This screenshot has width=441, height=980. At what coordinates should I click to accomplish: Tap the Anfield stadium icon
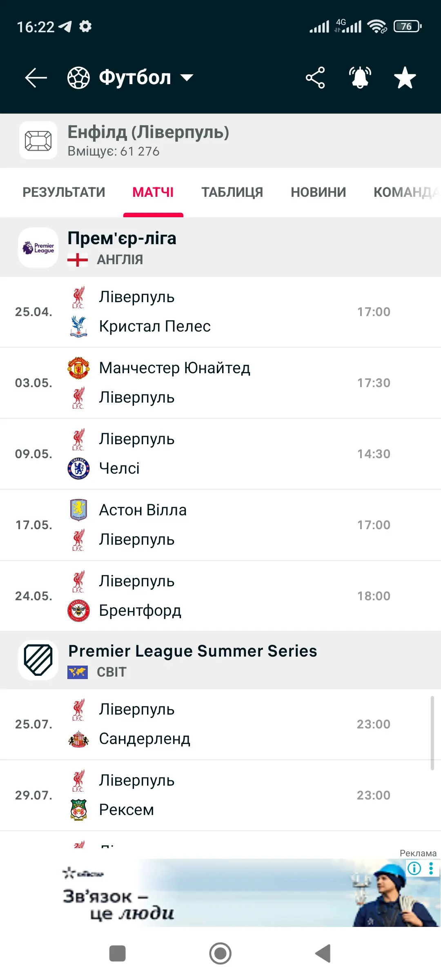click(38, 140)
